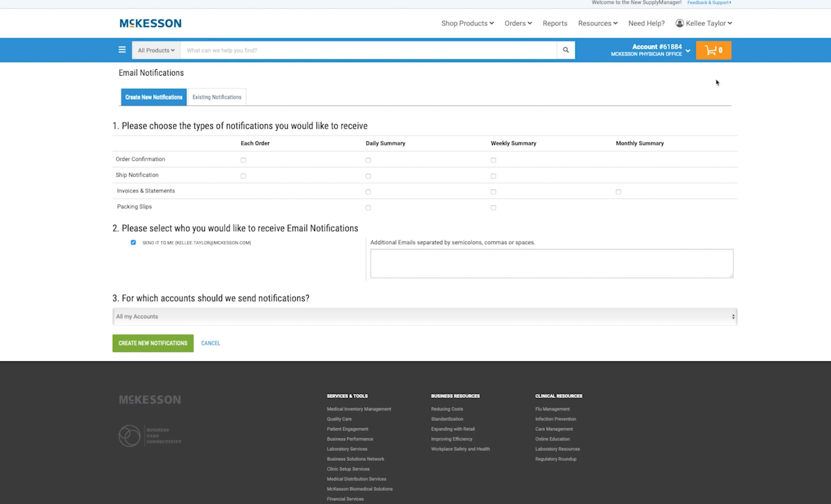Open McKesson Biomedical Solutions footer link
The image size is (831, 504).
tap(360, 488)
